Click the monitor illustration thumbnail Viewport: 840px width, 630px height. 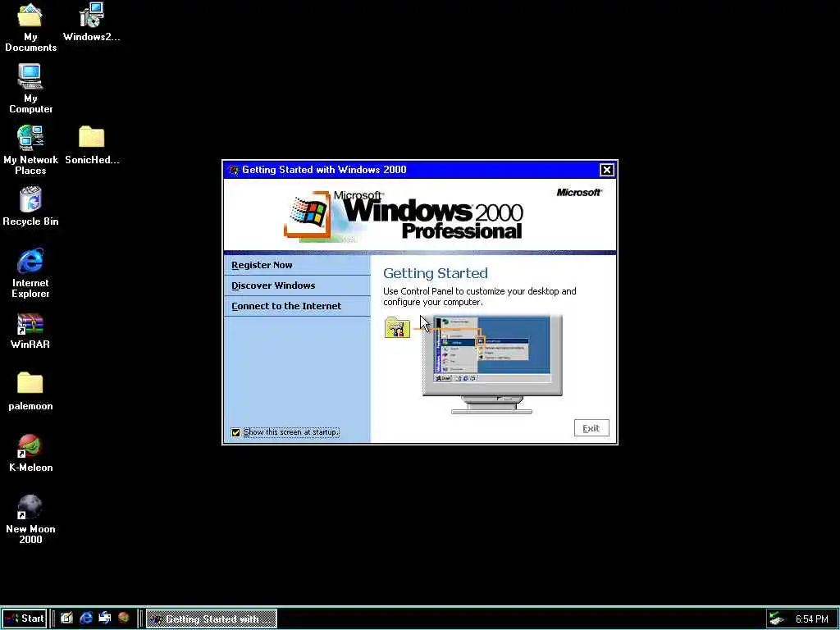(x=492, y=364)
